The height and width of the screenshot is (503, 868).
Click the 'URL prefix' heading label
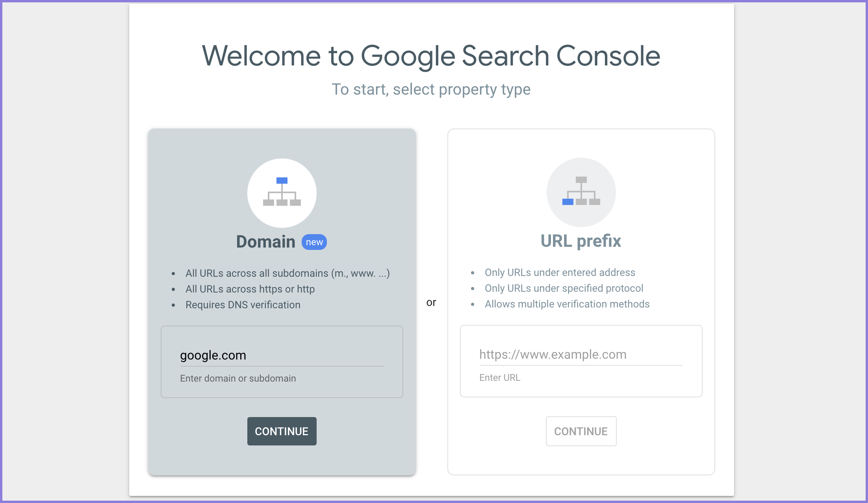tap(581, 241)
